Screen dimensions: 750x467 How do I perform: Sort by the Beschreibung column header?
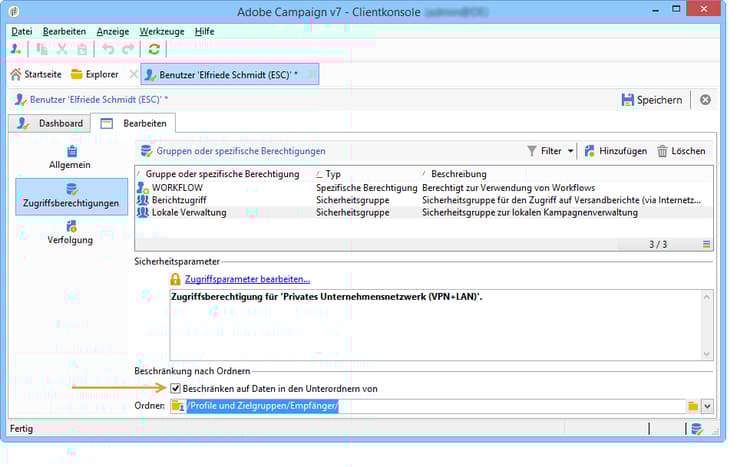[459, 174]
